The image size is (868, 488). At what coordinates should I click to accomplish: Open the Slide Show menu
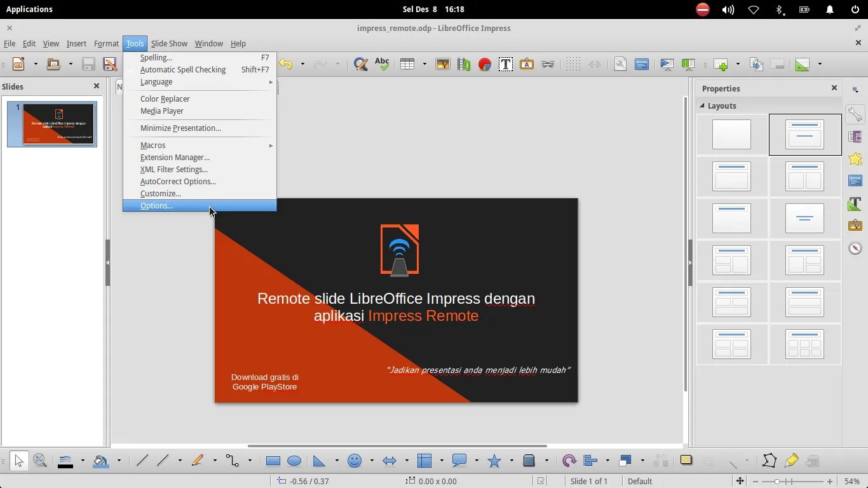point(169,43)
